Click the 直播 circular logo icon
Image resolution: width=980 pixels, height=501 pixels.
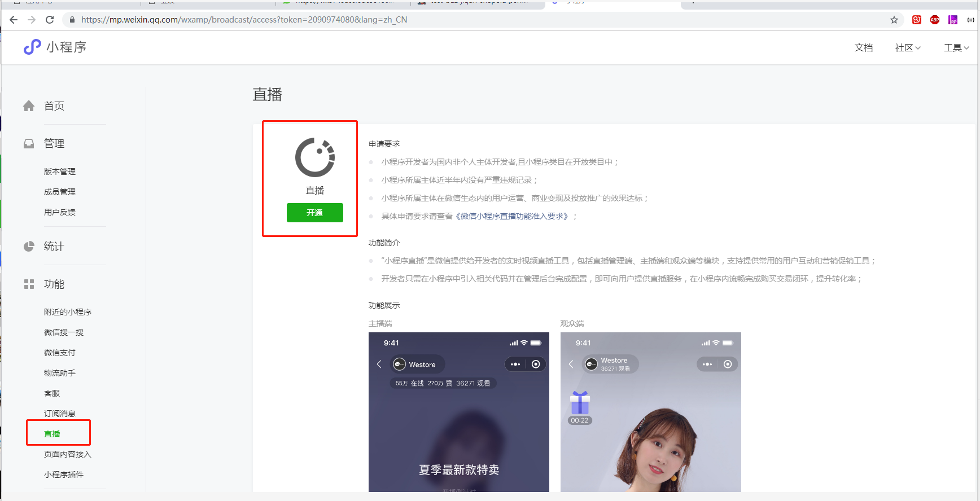click(315, 157)
